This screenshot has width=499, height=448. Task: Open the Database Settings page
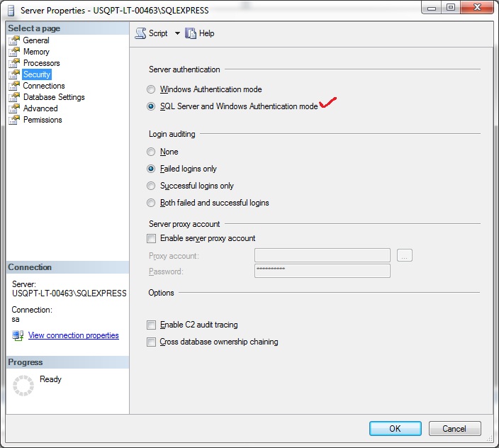(x=54, y=97)
